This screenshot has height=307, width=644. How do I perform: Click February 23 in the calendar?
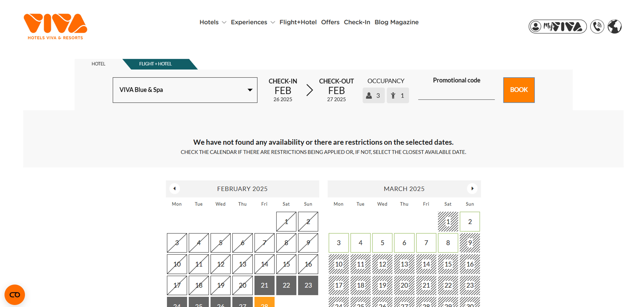[308, 285]
